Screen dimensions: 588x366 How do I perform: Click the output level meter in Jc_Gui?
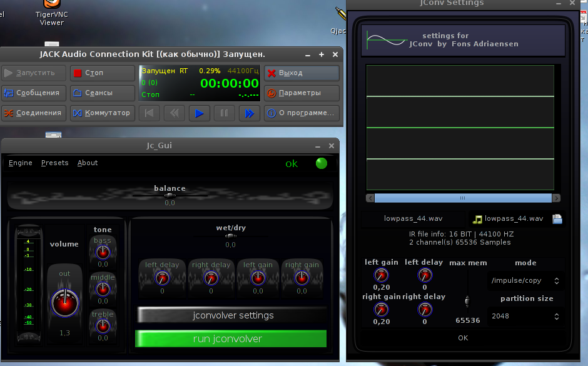pyautogui.click(x=29, y=283)
